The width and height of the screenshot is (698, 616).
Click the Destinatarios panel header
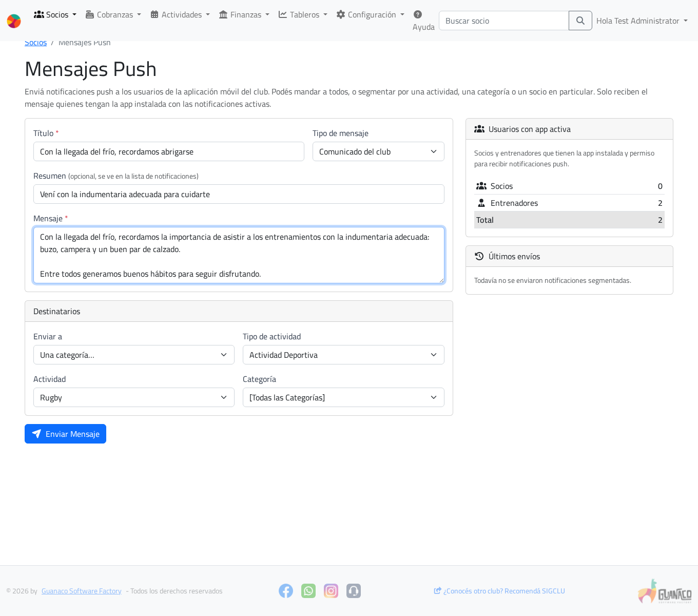click(239, 311)
